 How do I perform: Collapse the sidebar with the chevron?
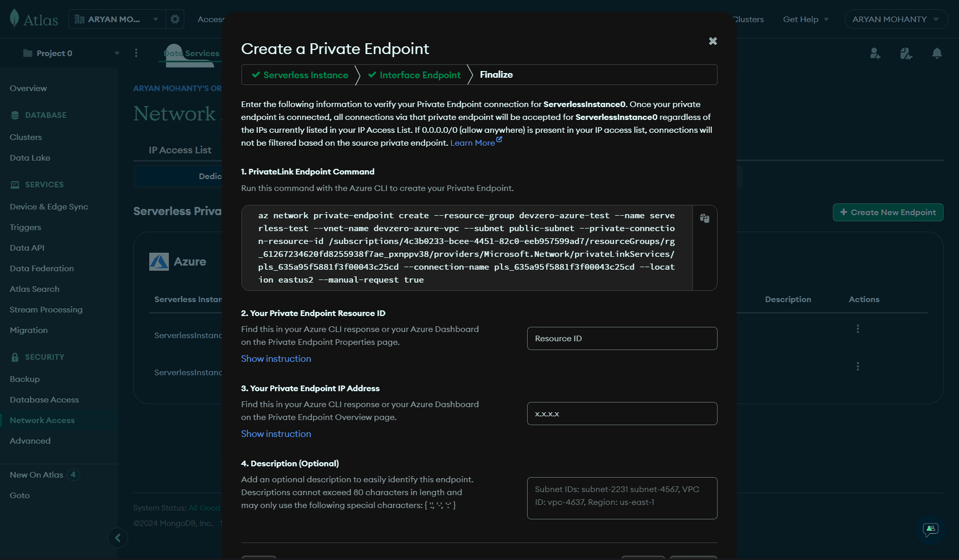pos(118,538)
